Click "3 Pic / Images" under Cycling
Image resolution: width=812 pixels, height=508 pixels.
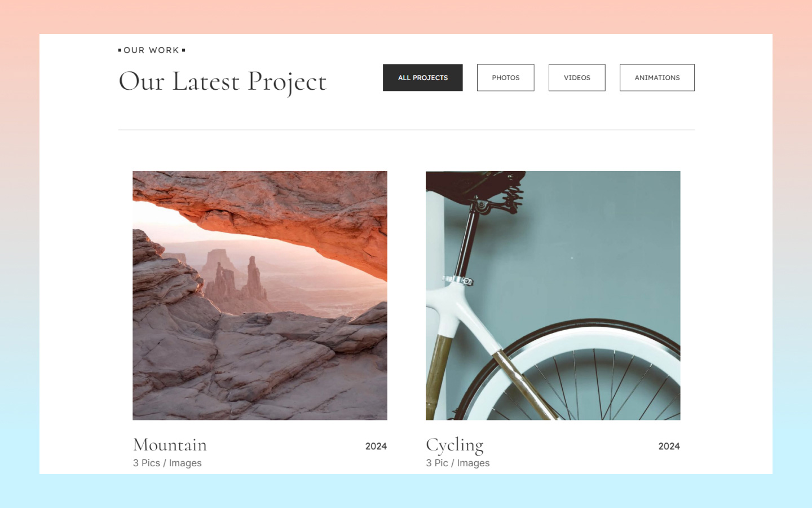click(457, 463)
